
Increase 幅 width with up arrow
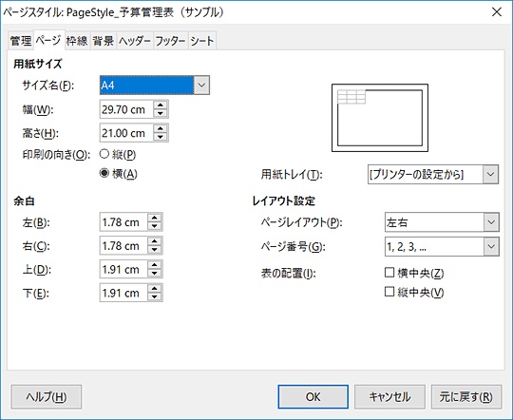click(x=161, y=105)
